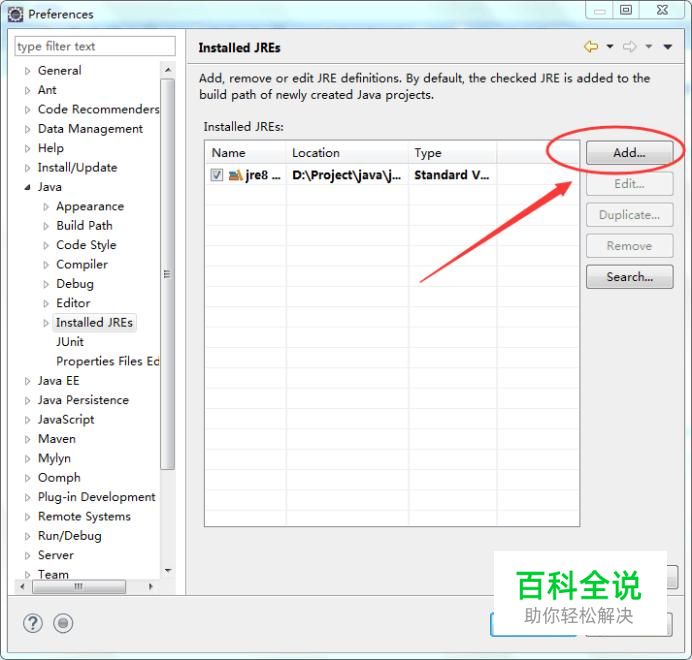Select Build Path under Java
The image size is (692, 660).
click(84, 226)
